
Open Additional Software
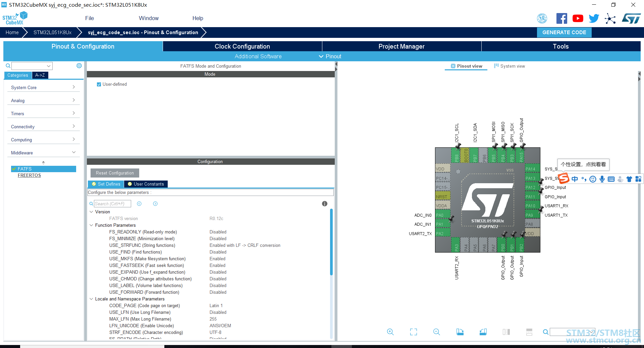click(x=258, y=56)
